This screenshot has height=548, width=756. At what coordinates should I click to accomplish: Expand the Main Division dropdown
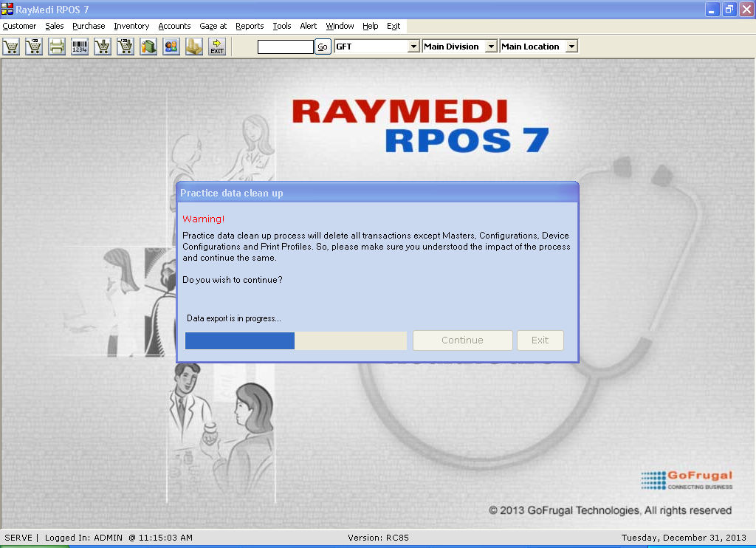click(x=491, y=47)
